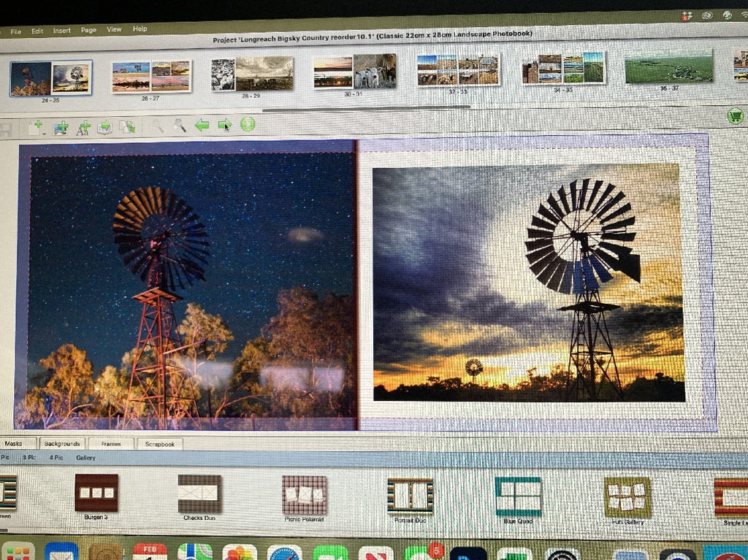Select the 4 Pic layout filter
The height and width of the screenshot is (560, 748).
click(x=56, y=458)
